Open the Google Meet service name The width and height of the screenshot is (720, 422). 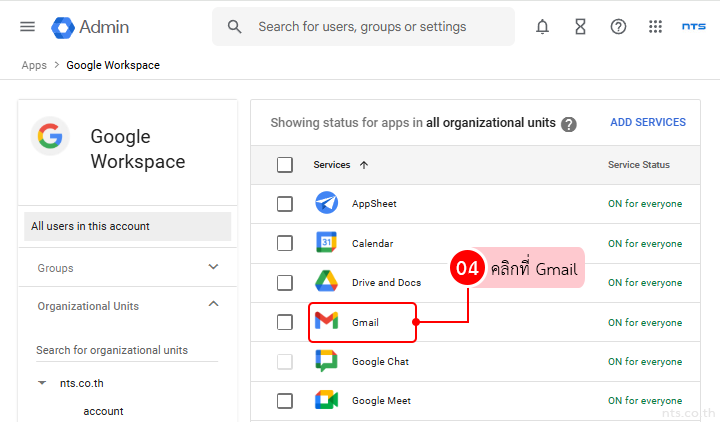coord(381,401)
